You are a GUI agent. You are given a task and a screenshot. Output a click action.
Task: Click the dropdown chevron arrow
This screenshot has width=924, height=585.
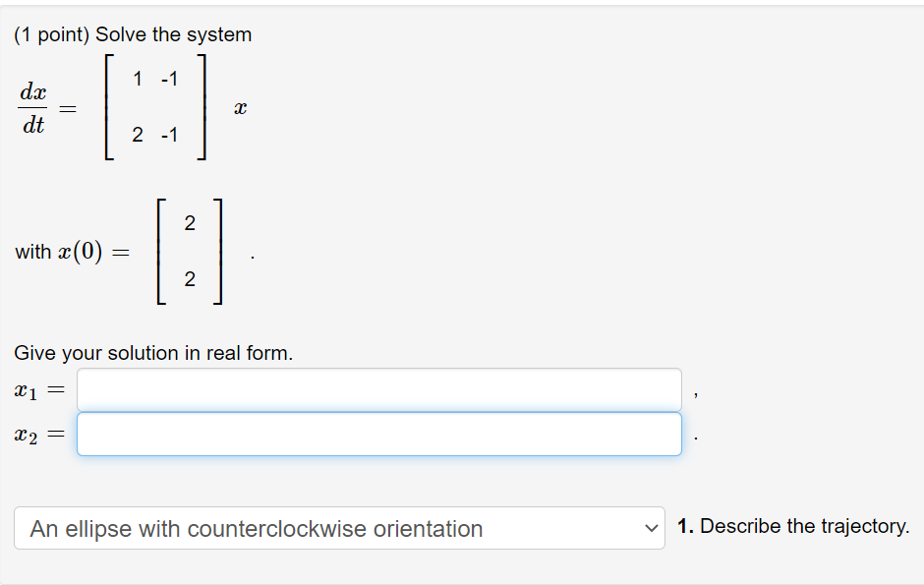tap(650, 528)
